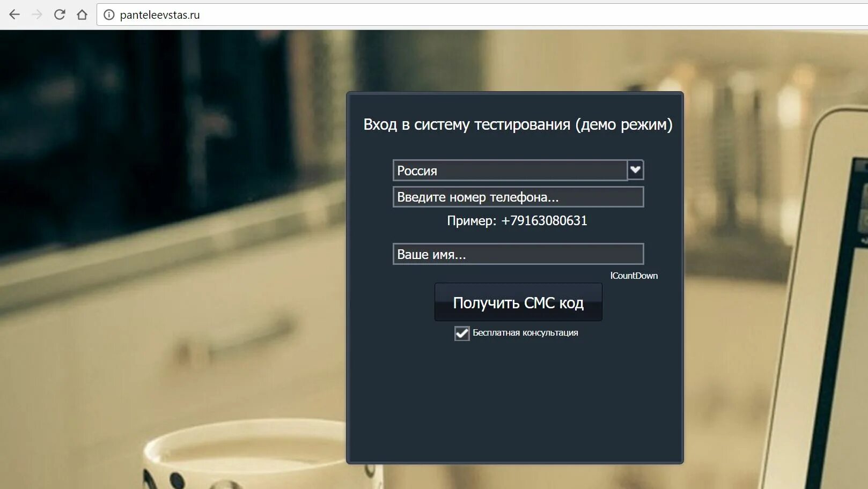Click example number +79163080631 text
Viewport: 868px width, 489px height.
click(x=544, y=221)
